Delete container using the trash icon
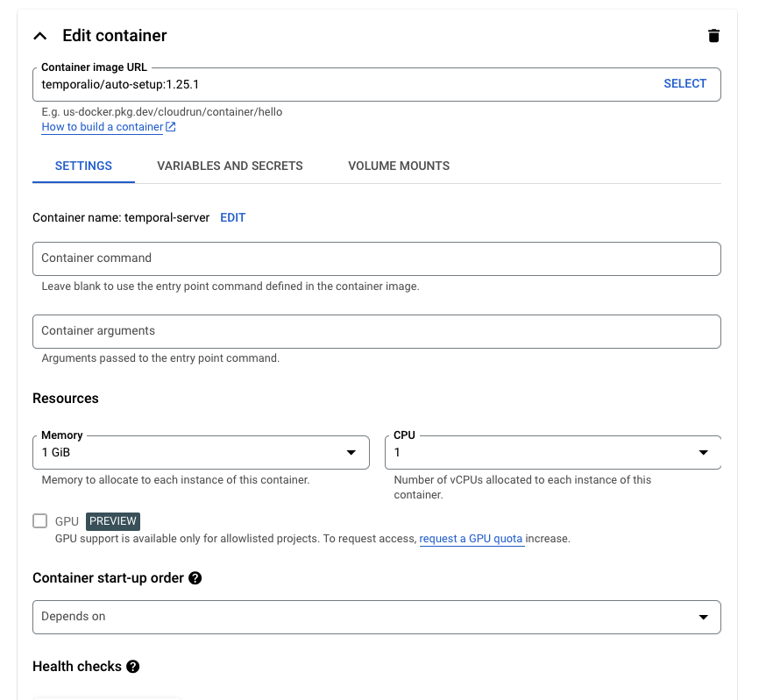The image size is (766, 700). 713,36
